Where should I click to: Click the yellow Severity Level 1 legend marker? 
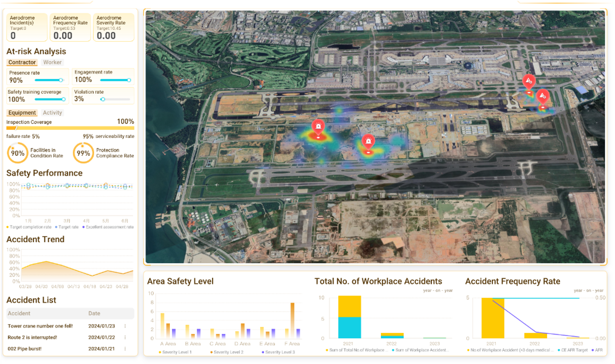coord(160,352)
